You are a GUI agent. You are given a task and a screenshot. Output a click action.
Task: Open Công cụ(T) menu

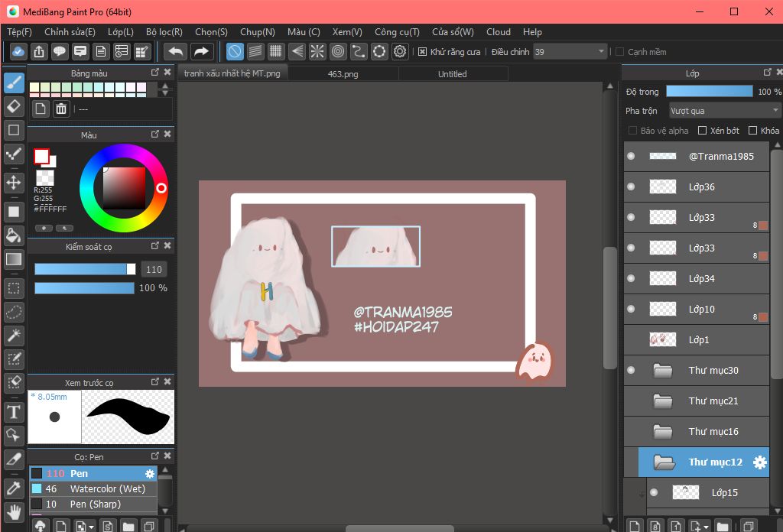tap(397, 32)
